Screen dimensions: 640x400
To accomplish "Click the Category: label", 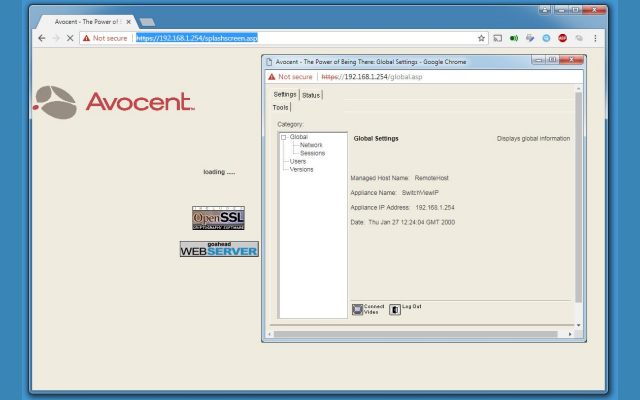I will 290,124.
